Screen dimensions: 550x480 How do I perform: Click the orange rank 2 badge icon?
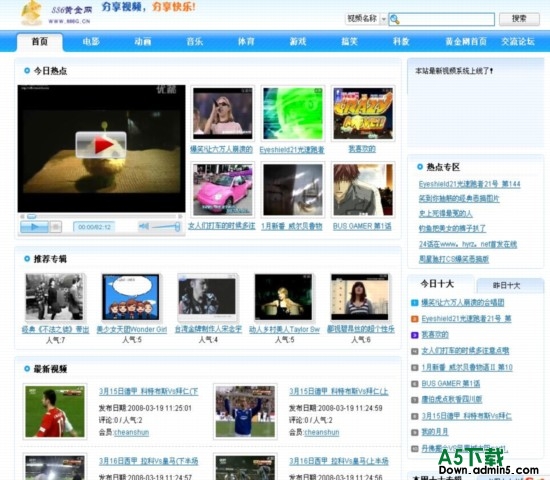pos(415,319)
